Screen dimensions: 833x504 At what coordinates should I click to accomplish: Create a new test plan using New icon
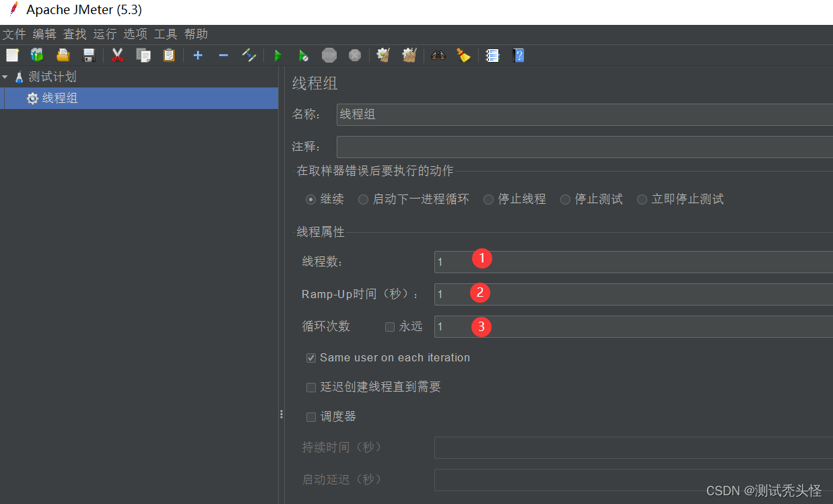[x=12, y=55]
